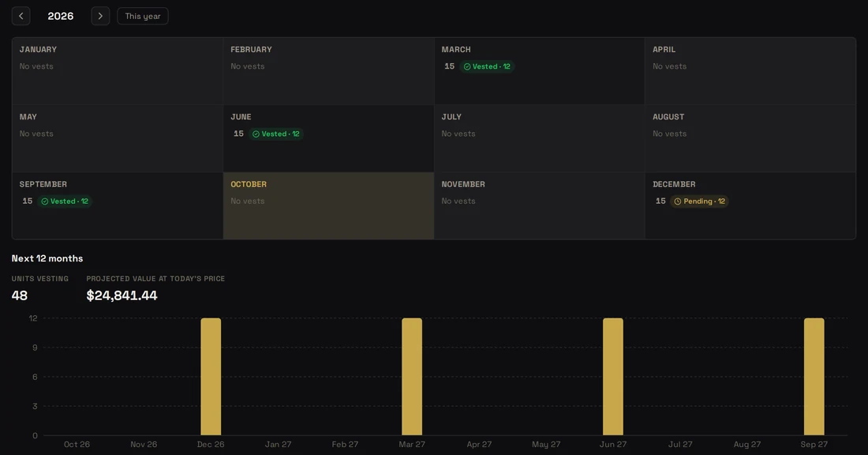
Task: Select the November month cell
Action: coord(540,205)
